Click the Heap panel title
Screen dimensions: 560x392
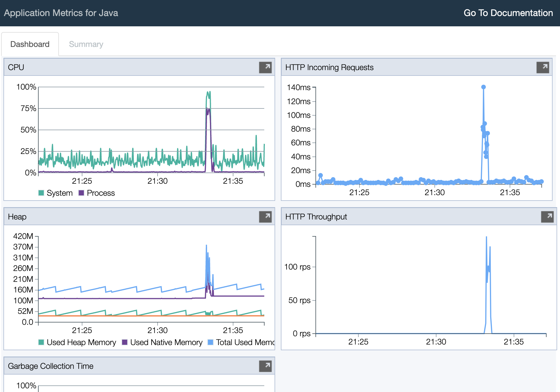17,217
